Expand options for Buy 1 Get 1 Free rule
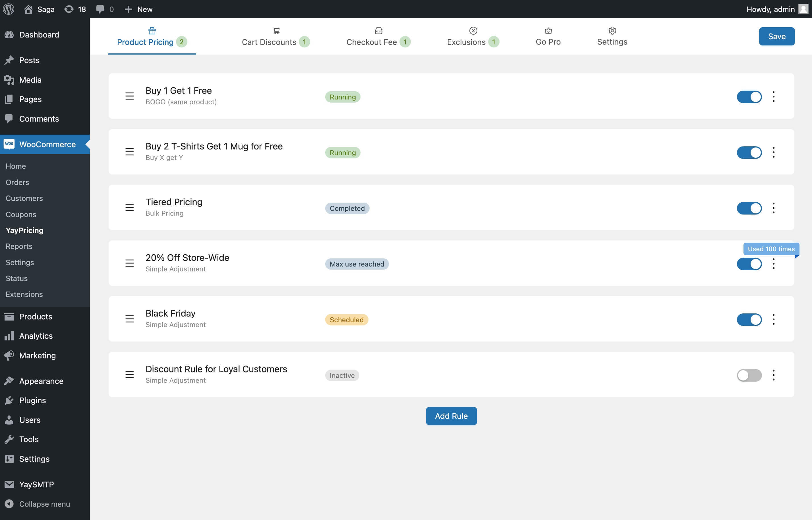Image resolution: width=812 pixels, height=520 pixels. 774,96
